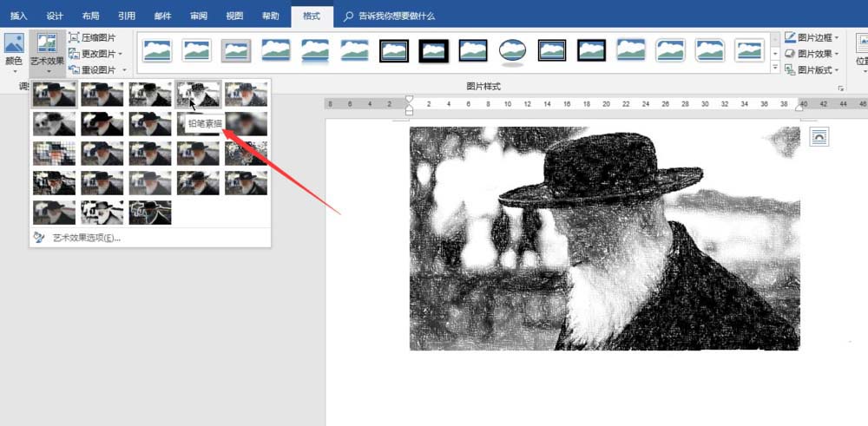The height and width of the screenshot is (426, 868).
Task: Select the first (no effect) artistic effect thumbnail
Action: 53,93
